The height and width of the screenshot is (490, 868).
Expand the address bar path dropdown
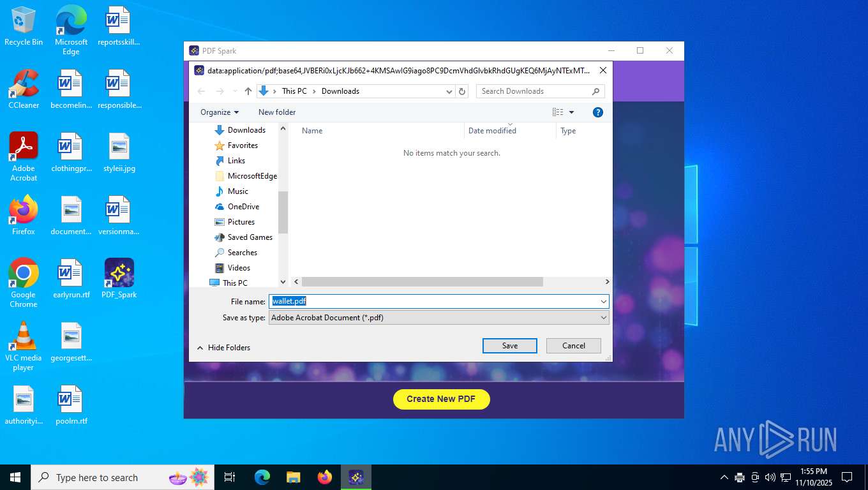[x=449, y=91]
